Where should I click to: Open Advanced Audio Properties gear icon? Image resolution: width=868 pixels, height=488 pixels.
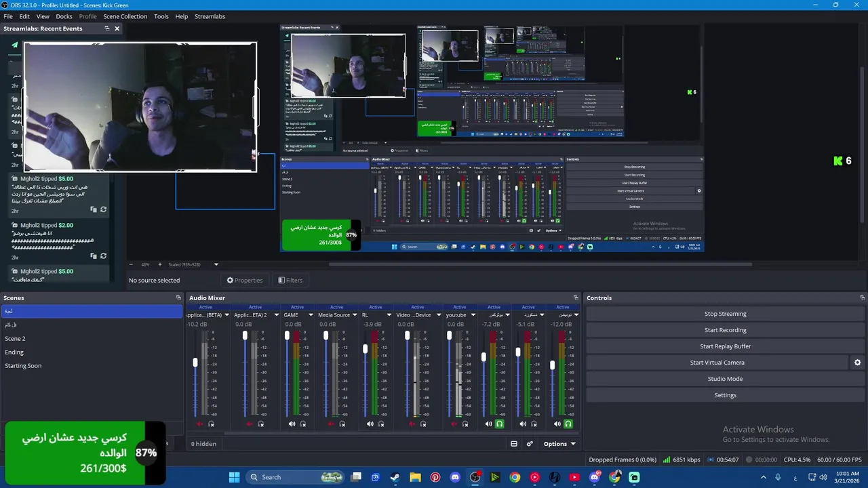[530, 444]
